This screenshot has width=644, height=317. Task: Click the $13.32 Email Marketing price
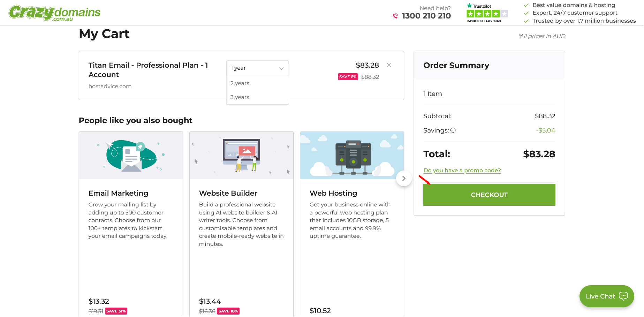pos(99,301)
